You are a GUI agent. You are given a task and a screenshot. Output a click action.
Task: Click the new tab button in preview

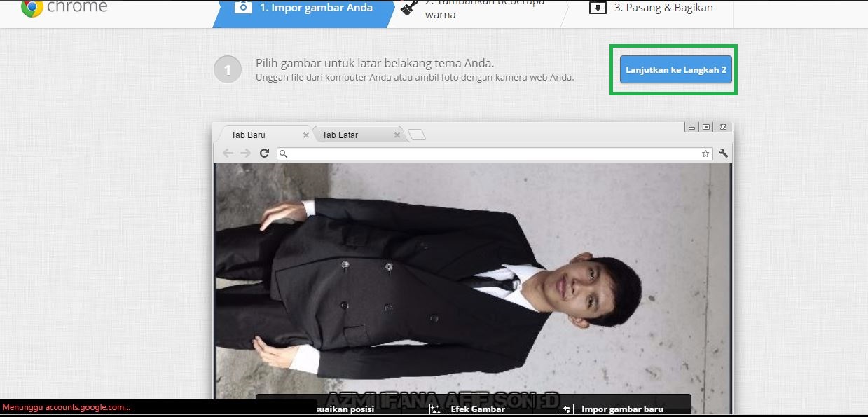coord(416,135)
